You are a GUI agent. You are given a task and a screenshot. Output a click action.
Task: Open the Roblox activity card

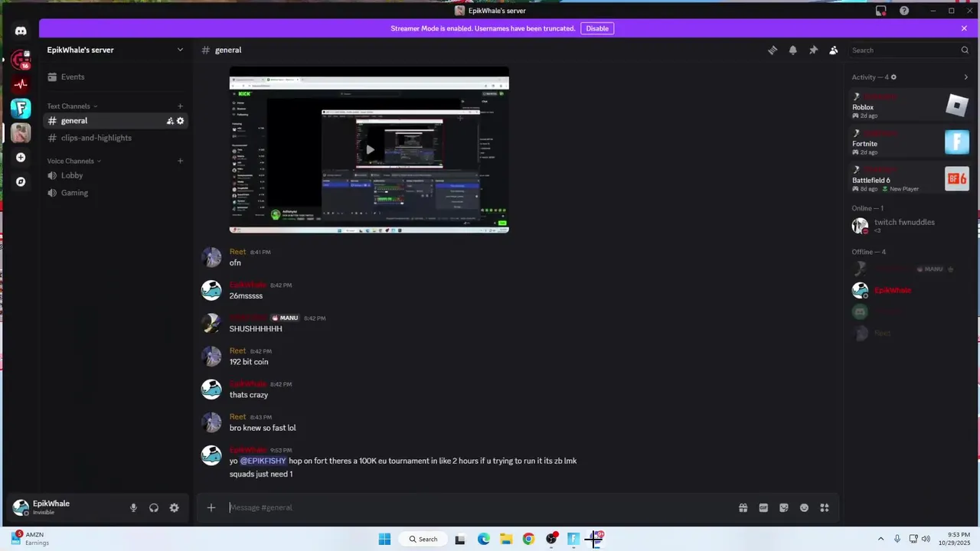point(910,106)
